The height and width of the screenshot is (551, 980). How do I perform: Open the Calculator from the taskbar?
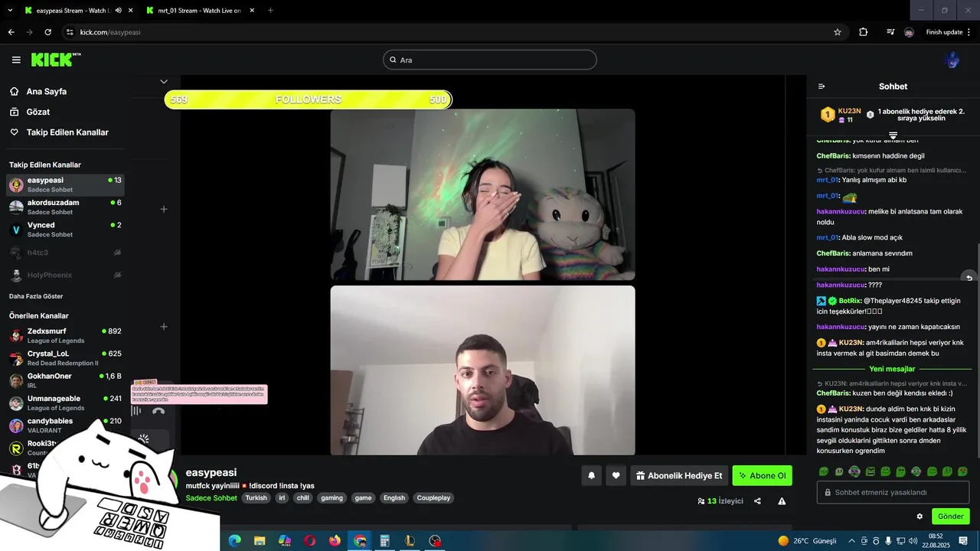pyautogui.click(x=385, y=541)
